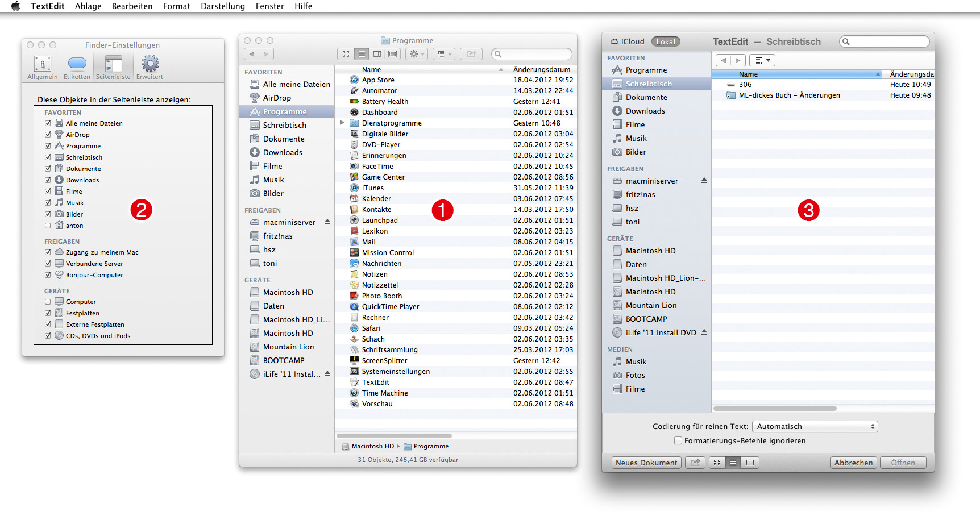Expand the Dienstprogramme folder
Viewport: 980px width, 516px height.
click(342, 123)
